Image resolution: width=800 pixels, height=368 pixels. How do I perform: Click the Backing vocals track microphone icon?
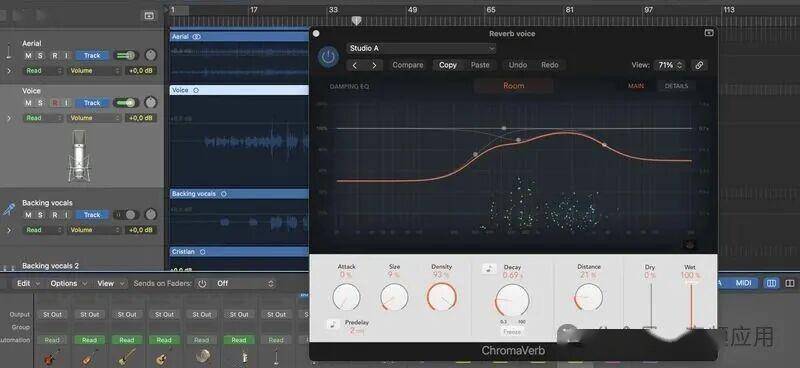(9, 209)
